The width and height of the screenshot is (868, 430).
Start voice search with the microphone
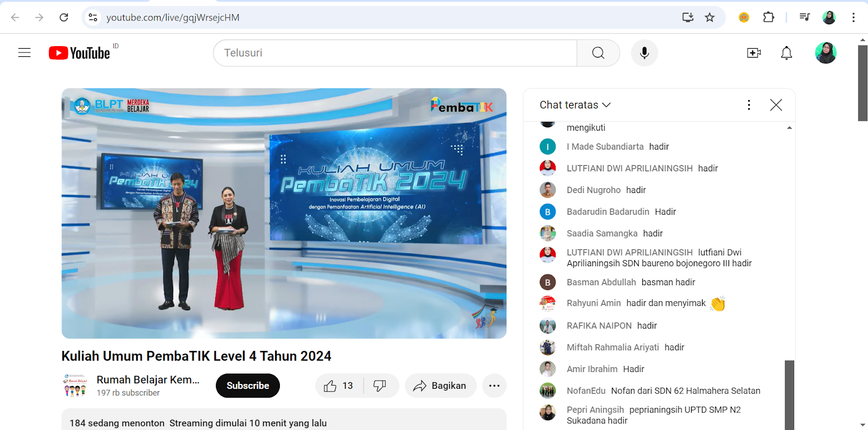click(644, 53)
